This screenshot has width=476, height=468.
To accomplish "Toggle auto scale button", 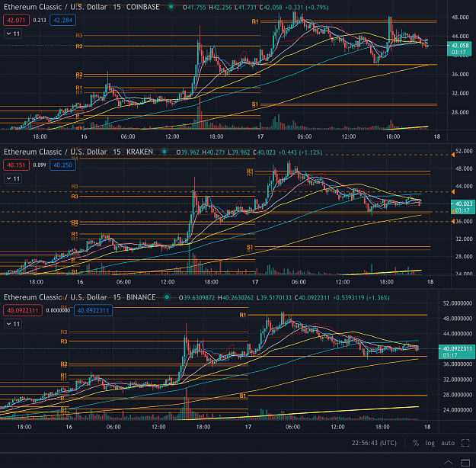I will (448, 443).
